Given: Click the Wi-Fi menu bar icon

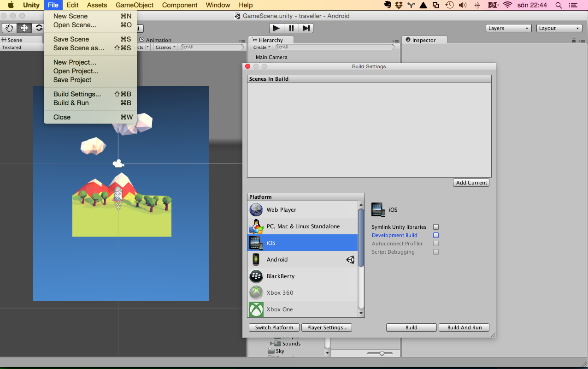Looking at the screenshot, I should click(x=508, y=5).
